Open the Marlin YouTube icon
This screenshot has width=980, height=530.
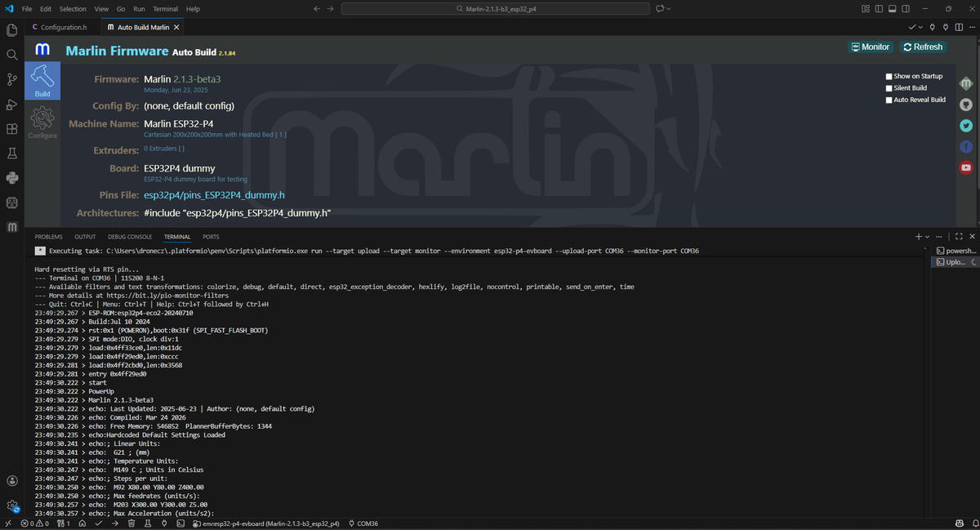(966, 167)
